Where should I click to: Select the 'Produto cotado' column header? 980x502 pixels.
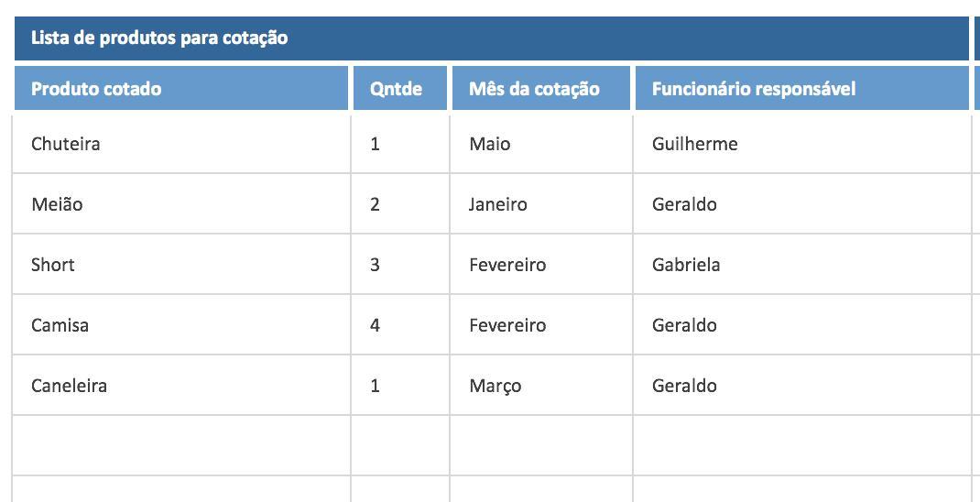[x=181, y=89]
